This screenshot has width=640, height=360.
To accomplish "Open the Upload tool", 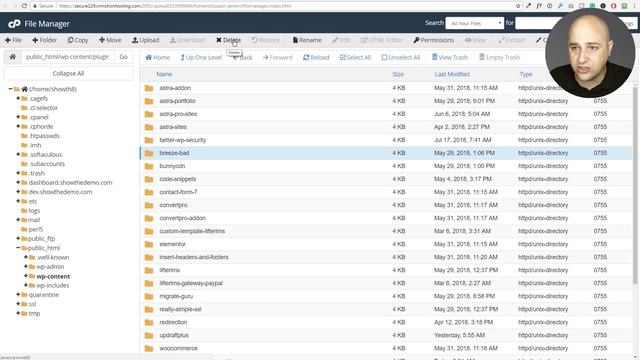I will (145, 40).
